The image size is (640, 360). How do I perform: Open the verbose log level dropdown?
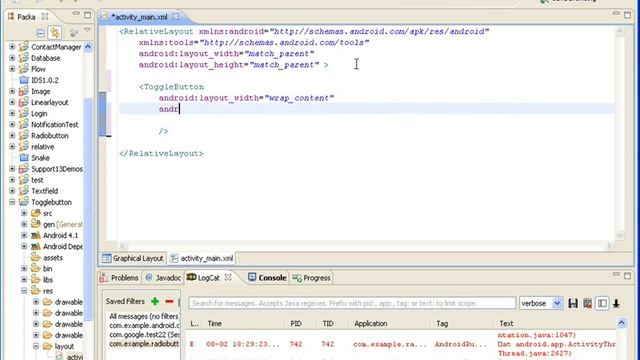pos(557,303)
